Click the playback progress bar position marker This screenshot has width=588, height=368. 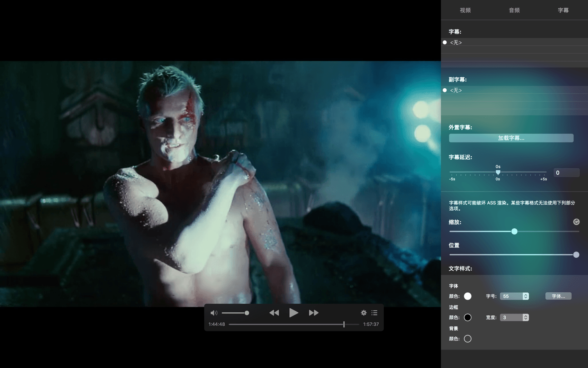click(x=344, y=324)
